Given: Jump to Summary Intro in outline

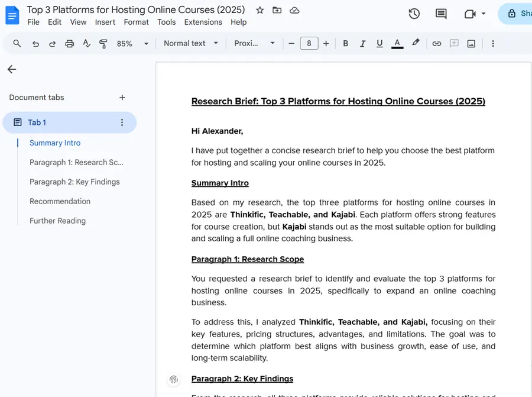Looking at the screenshot, I should [55, 143].
